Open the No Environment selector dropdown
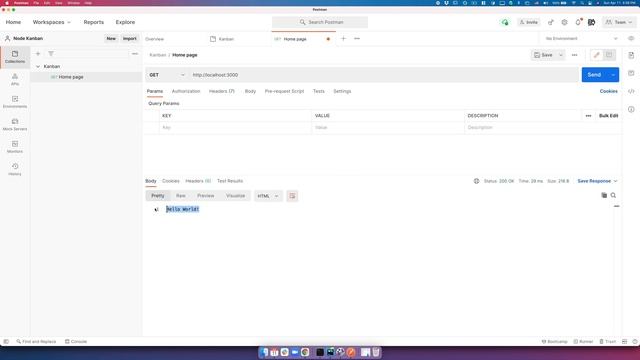 [x=581, y=38]
